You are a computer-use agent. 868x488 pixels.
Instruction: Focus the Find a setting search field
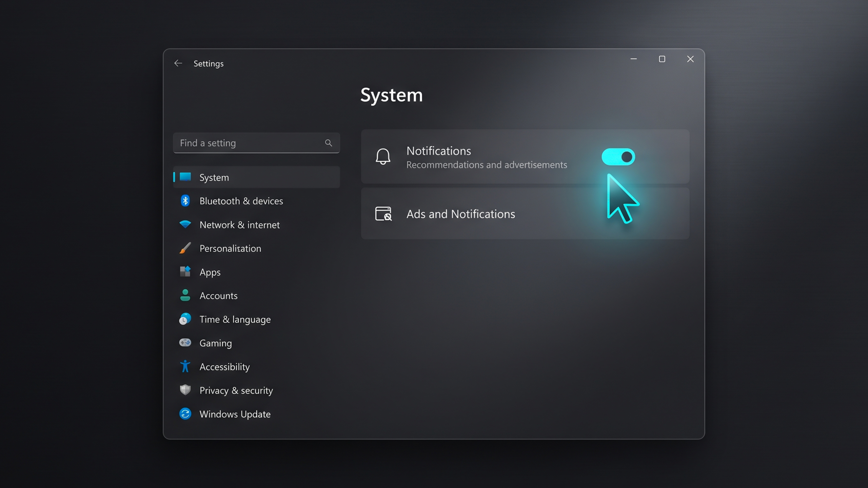coord(256,143)
